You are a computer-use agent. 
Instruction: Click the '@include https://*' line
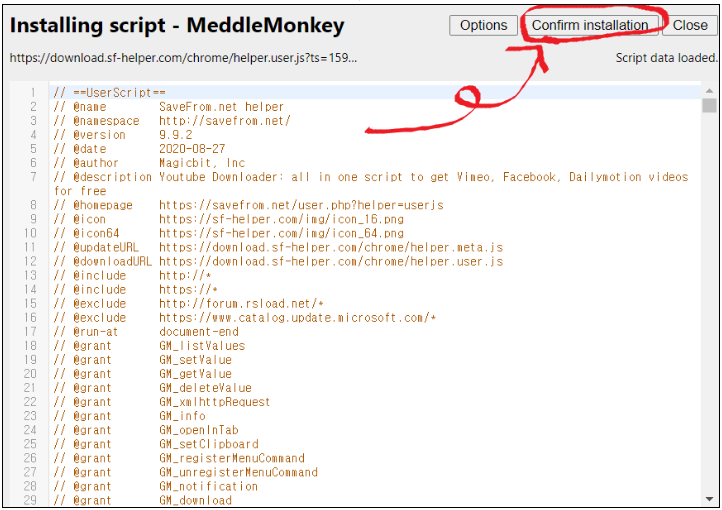(136, 290)
